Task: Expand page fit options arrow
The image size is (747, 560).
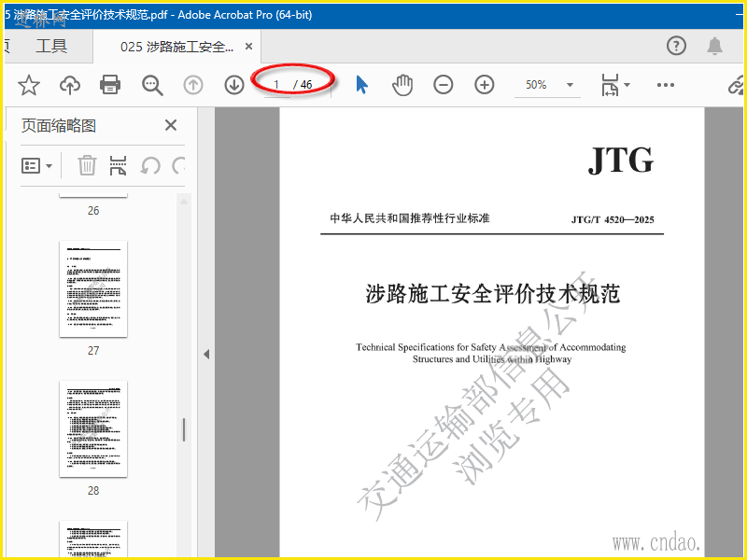Action: [x=627, y=85]
